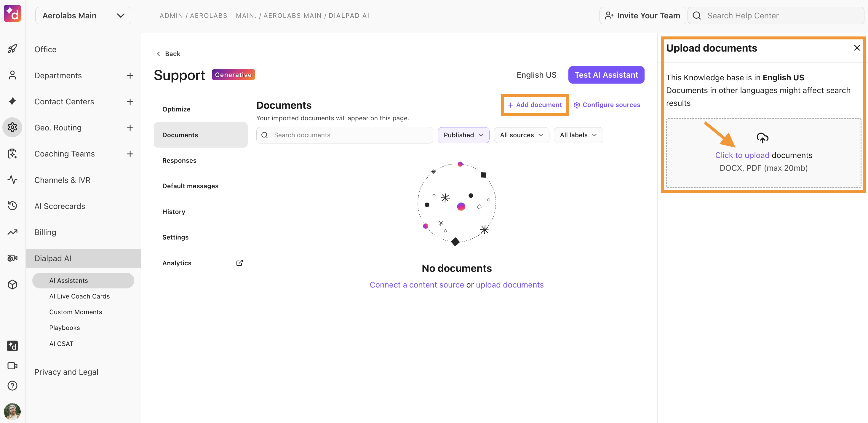Open the history clock icon in sidebar
The image size is (868, 423).
[x=12, y=206]
